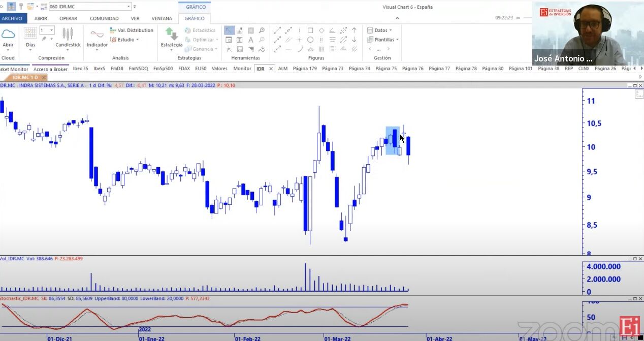Viewport: 644px width, 341px height.
Task: Click the next arrow in Gestión
Action: 389,49
